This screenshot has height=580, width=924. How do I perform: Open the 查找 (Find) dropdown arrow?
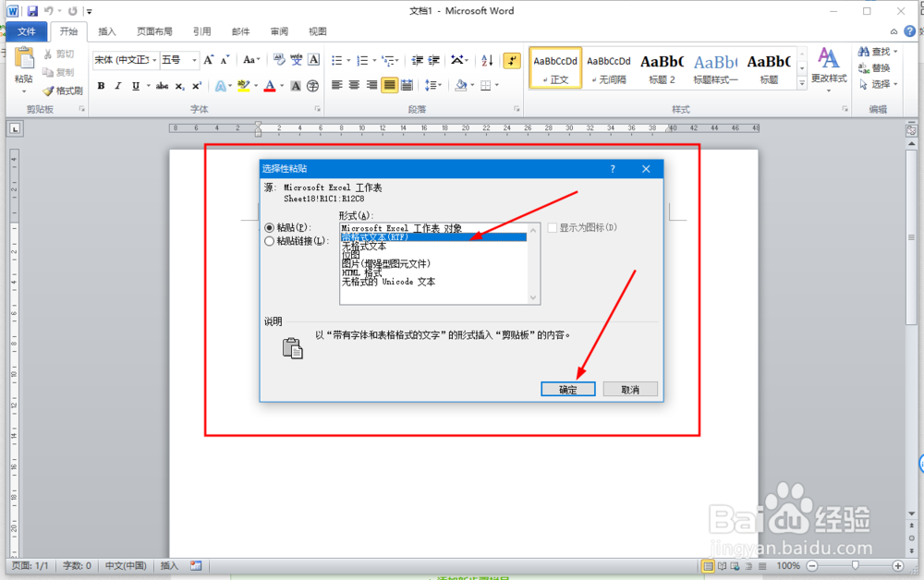[x=895, y=52]
